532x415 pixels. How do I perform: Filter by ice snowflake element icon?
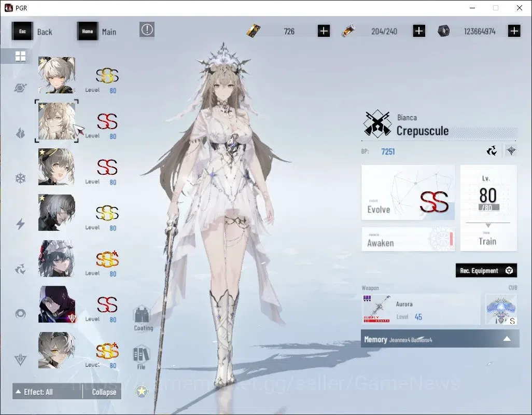[20, 178]
